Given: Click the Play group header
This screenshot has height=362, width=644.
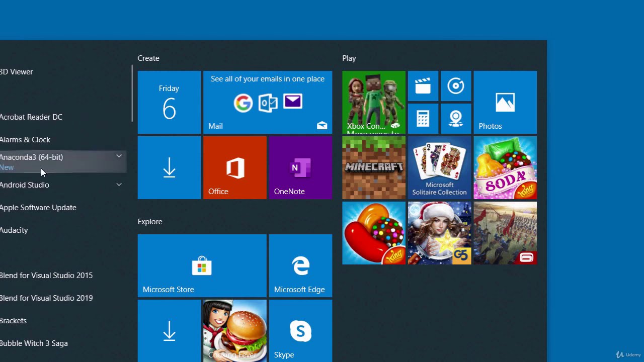Looking at the screenshot, I should (x=349, y=58).
